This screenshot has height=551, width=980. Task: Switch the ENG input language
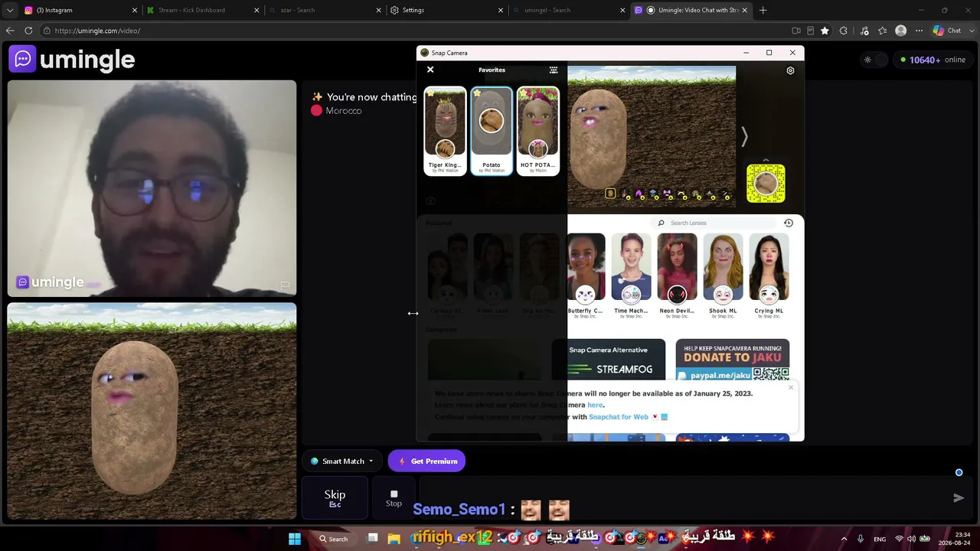point(880,539)
